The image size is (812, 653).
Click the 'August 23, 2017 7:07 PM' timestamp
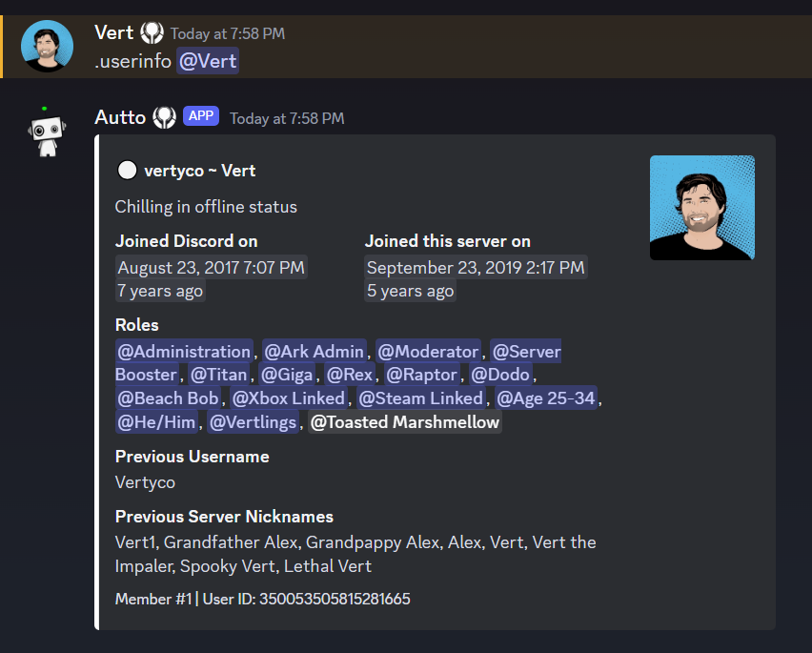coord(212,267)
